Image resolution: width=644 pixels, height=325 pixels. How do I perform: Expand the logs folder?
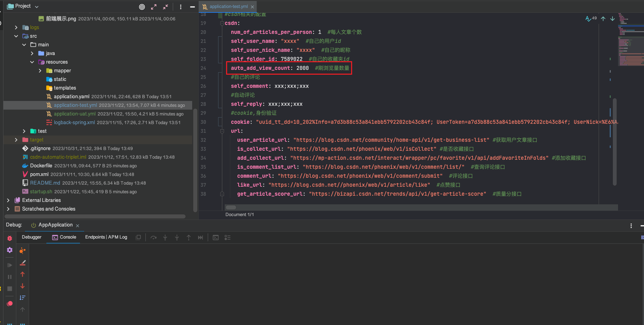16,27
